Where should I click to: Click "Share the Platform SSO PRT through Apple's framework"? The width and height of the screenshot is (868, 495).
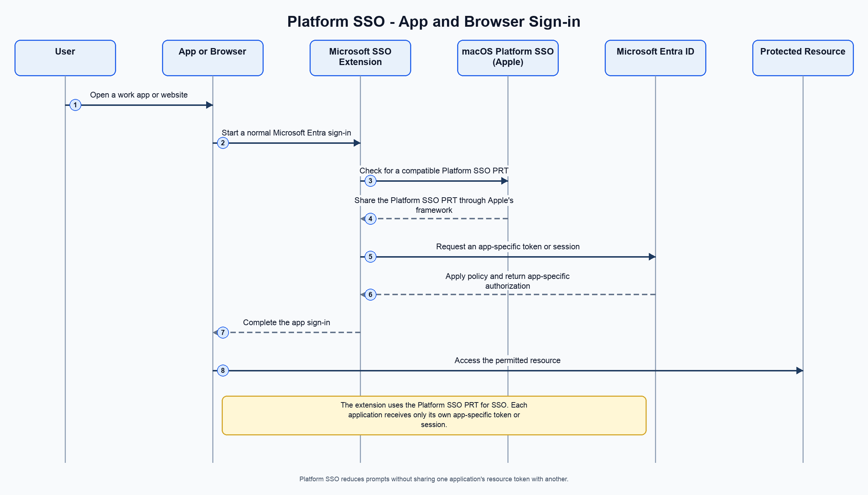coord(434,205)
